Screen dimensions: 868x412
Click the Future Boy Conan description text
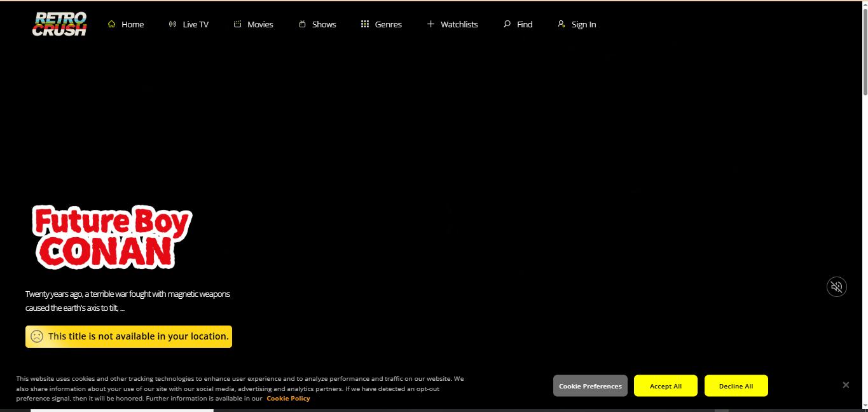[x=128, y=301]
